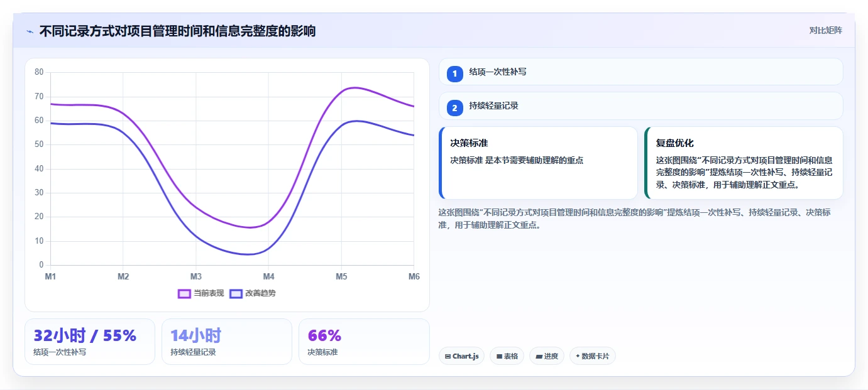Click the M2 axis label
Viewport: 868px width, 390px height.
point(123,276)
